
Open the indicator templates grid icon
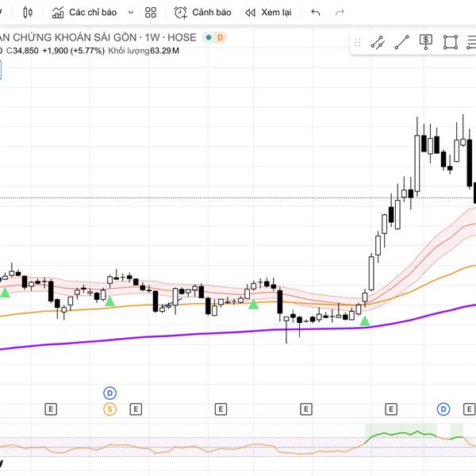(151, 13)
